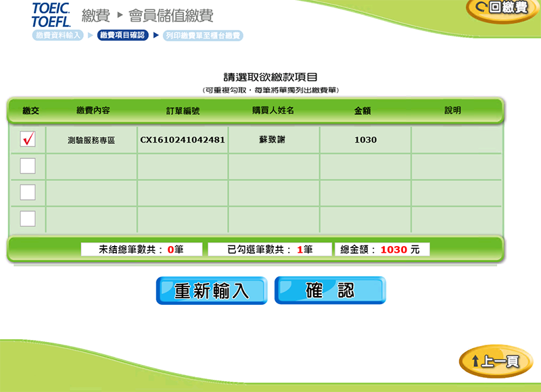
Task: Click the 已勾選筆數 selected count field
Action: click(270, 249)
